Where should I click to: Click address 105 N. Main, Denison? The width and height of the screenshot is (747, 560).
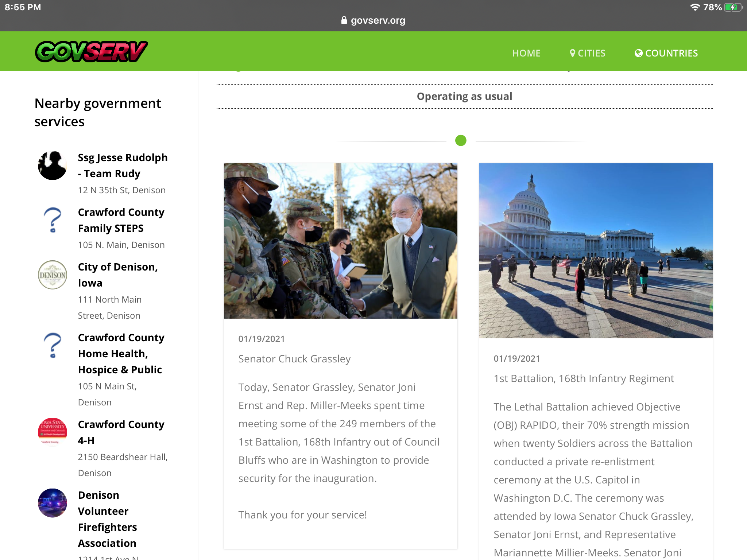coord(121,245)
